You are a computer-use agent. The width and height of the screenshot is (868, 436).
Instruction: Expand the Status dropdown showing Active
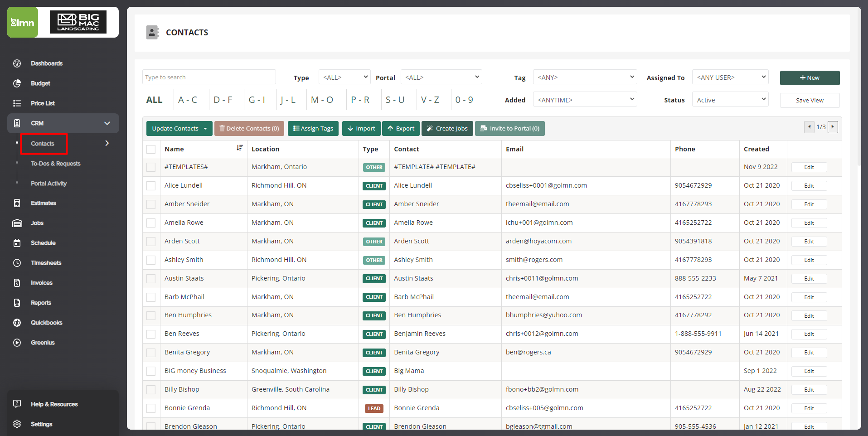tap(730, 100)
